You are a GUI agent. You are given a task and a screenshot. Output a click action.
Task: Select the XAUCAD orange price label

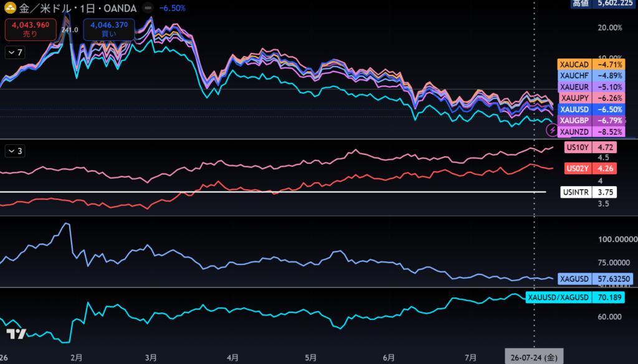coord(591,65)
